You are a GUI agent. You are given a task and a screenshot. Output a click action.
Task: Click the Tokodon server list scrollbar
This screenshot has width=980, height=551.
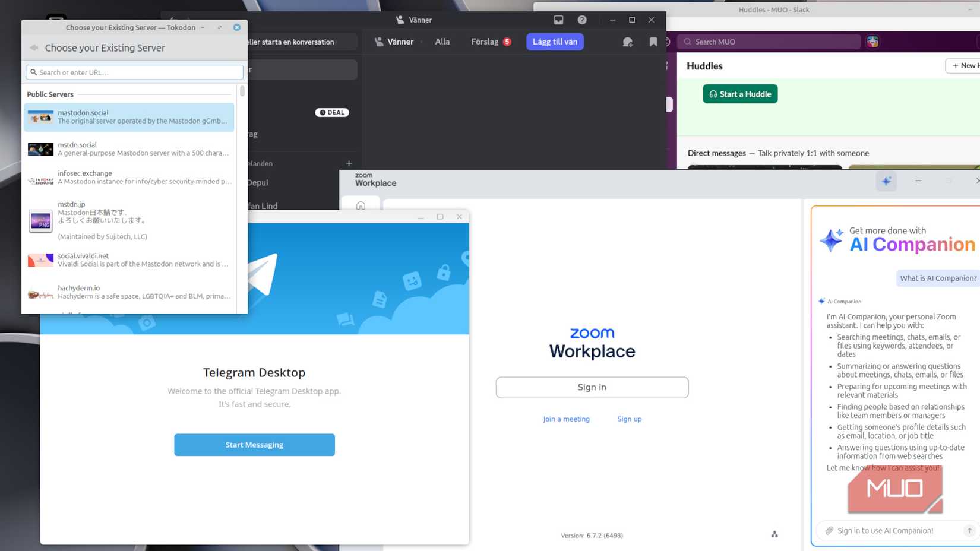(x=242, y=91)
